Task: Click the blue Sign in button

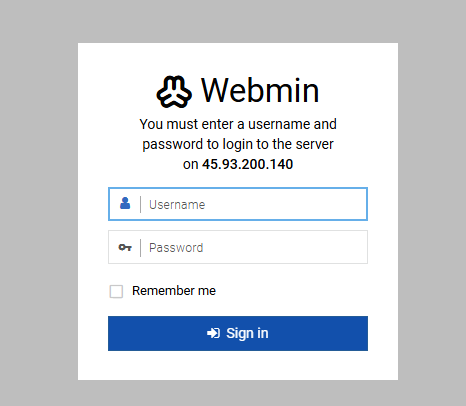Action: coord(238,333)
